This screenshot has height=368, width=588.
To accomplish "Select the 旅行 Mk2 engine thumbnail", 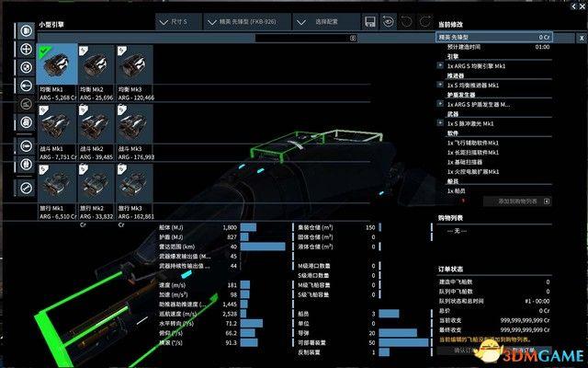I will click(x=96, y=183).
